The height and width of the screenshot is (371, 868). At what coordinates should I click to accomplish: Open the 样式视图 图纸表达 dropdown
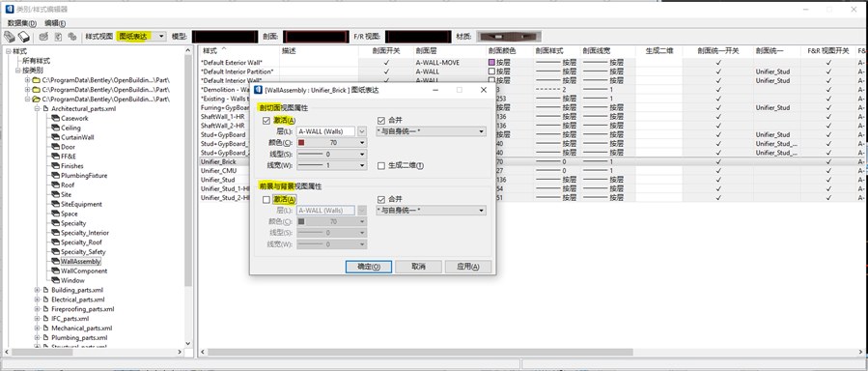click(141, 37)
